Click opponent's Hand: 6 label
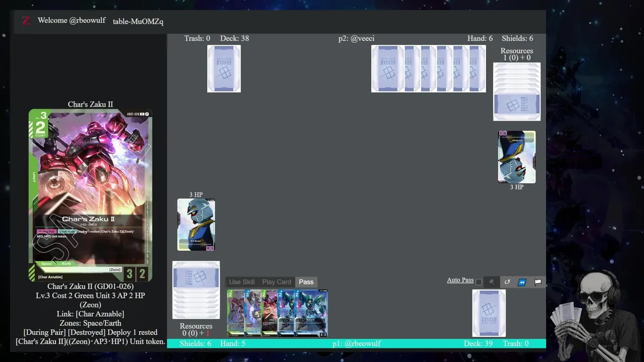The height and width of the screenshot is (362, 644). pos(480,38)
